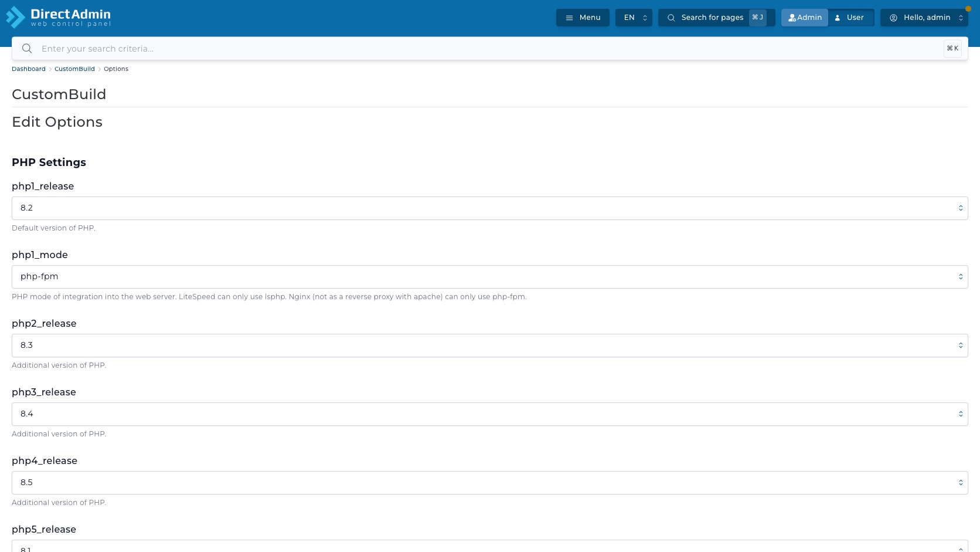Click the php4_release label
The width and height of the screenshot is (980, 552).
tap(45, 460)
